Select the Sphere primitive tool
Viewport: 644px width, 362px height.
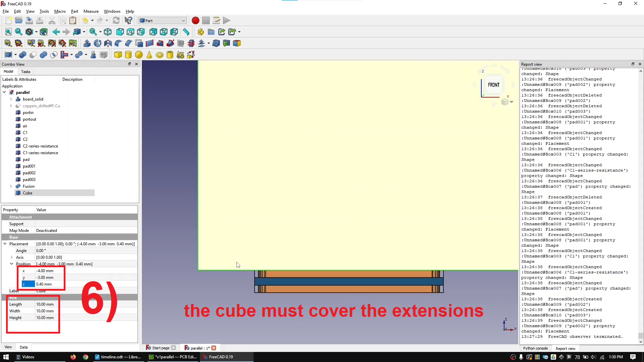(139, 55)
